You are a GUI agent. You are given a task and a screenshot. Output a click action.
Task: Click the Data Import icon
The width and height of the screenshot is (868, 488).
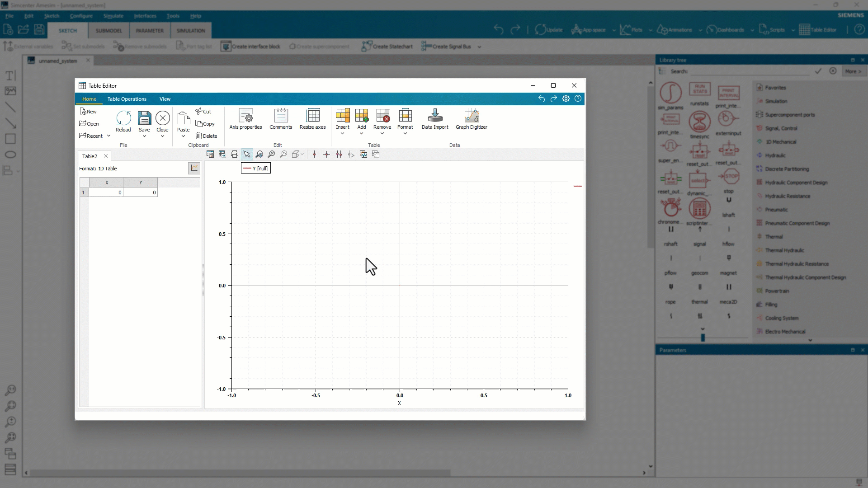(x=434, y=119)
